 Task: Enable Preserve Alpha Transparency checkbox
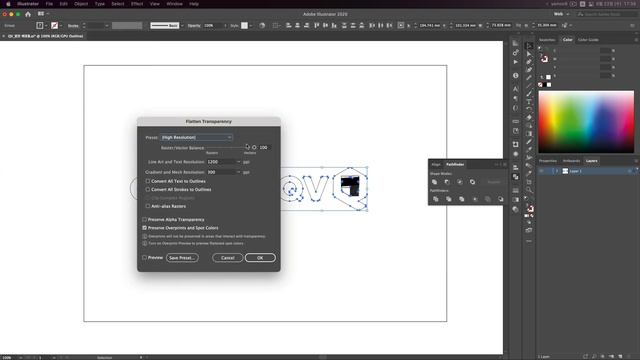tap(144, 219)
